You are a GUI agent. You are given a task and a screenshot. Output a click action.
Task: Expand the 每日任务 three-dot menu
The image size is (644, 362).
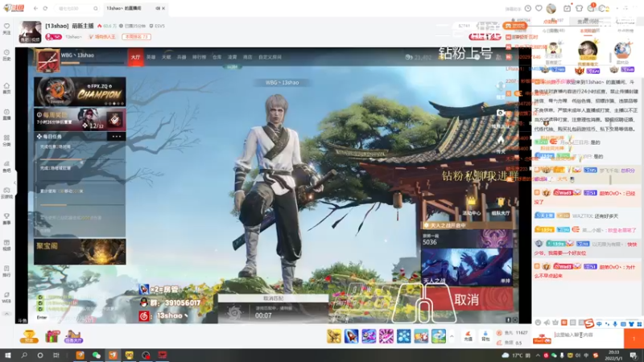click(x=117, y=136)
